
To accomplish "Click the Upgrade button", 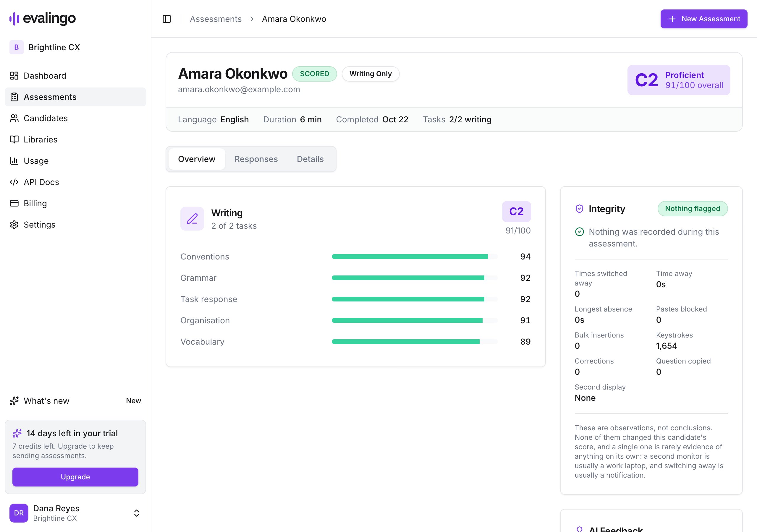I will click(x=75, y=477).
